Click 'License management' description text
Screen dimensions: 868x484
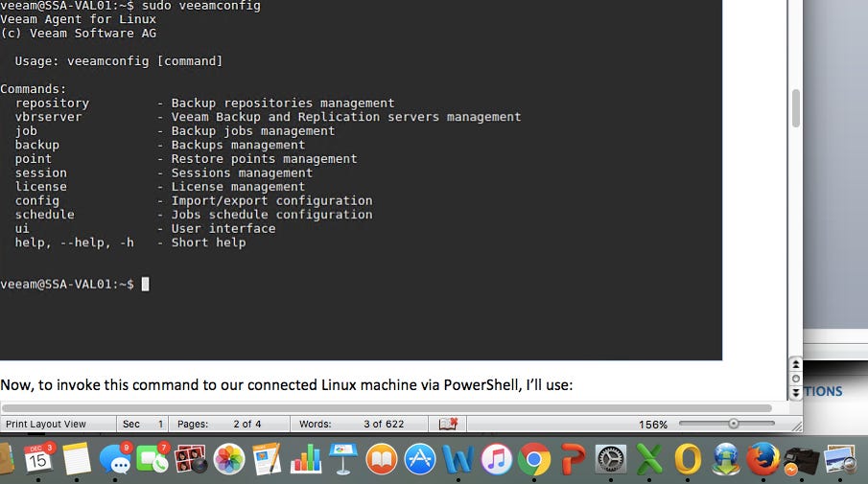pos(238,187)
